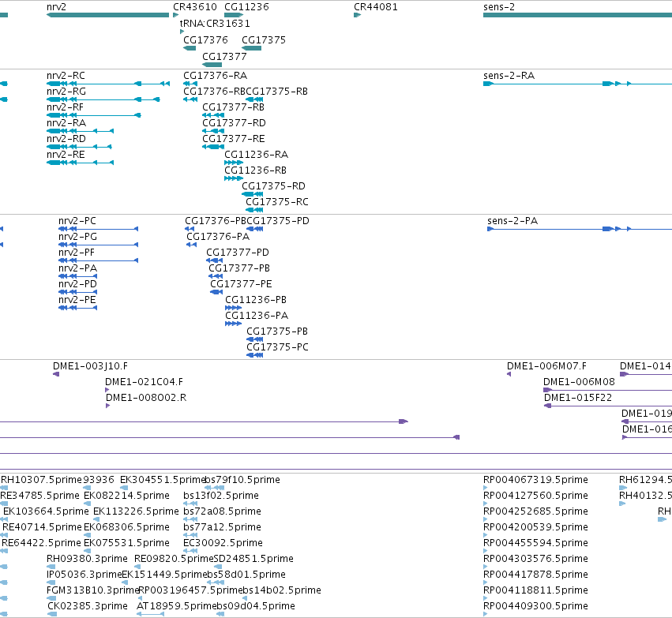
Task: Click transcript CG17377-RE label
Action: tap(234, 139)
